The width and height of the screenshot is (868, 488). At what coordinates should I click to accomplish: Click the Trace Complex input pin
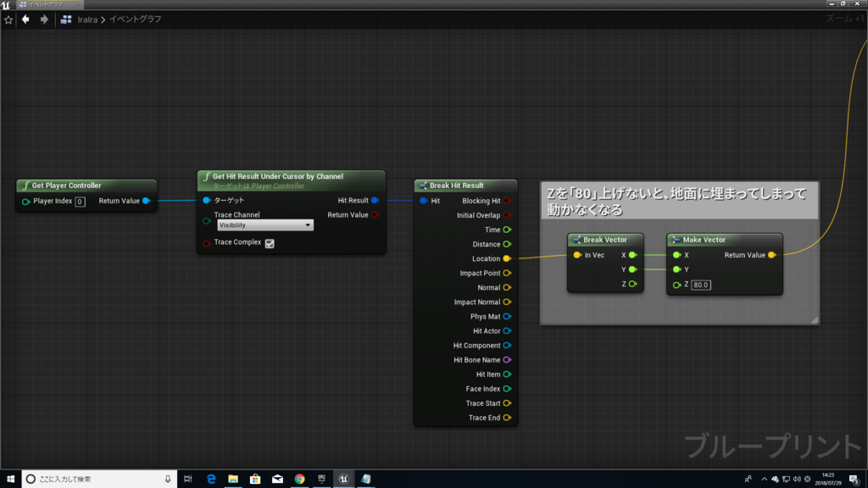(x=207, y=243)
